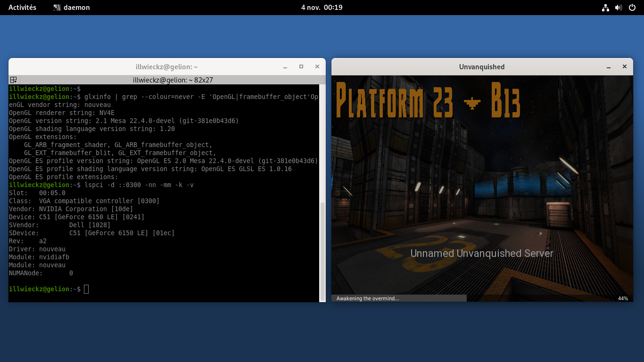Close the Unvanquished window

pyautogui.click(x=625, y=67)
